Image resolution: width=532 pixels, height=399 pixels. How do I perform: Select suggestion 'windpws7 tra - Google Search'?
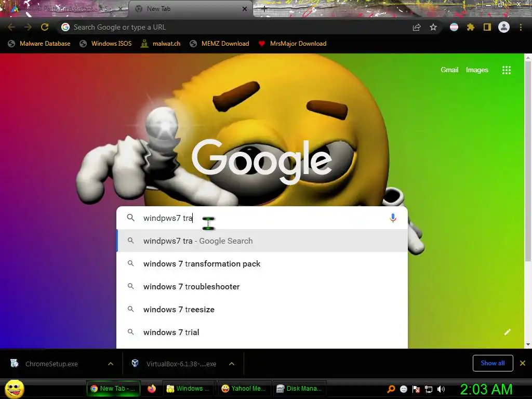tap(262, 241)
